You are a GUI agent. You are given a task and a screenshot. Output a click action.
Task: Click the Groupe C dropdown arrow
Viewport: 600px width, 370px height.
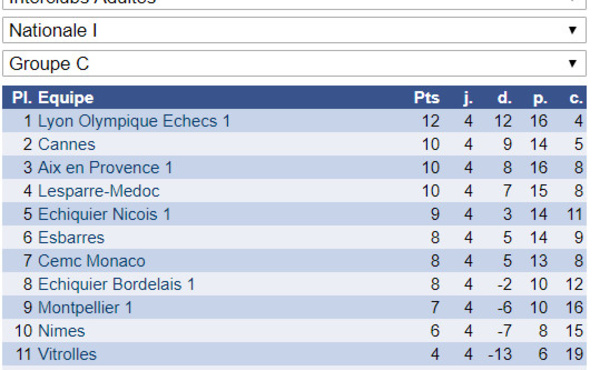coord(572,64)
